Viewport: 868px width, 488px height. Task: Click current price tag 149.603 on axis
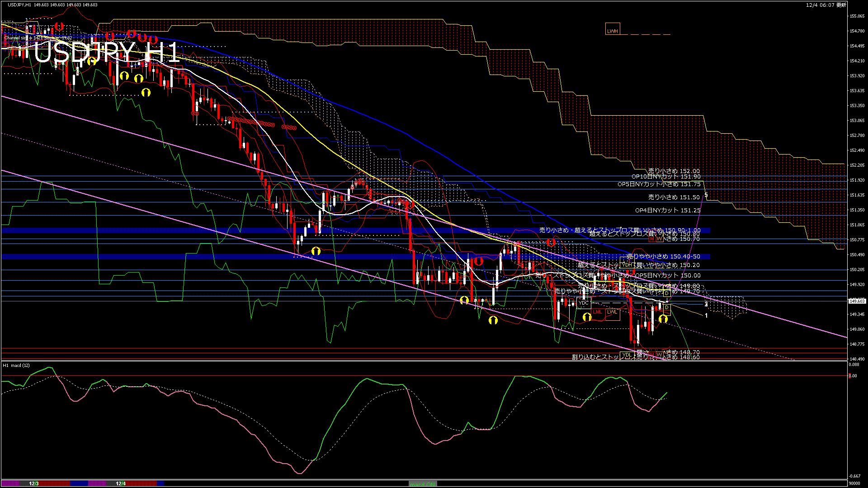coord(857,301)
